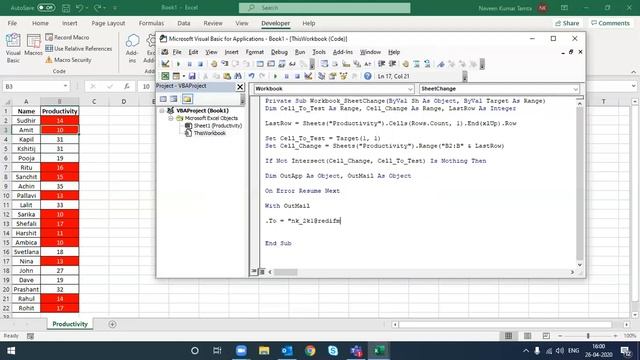
Task: Open Run menu in VBA editor
Action: click(300, 52)
